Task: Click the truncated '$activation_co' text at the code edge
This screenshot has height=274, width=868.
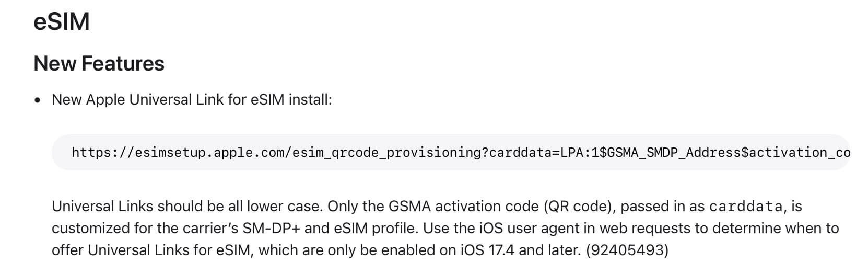Action: pos(796,153)
